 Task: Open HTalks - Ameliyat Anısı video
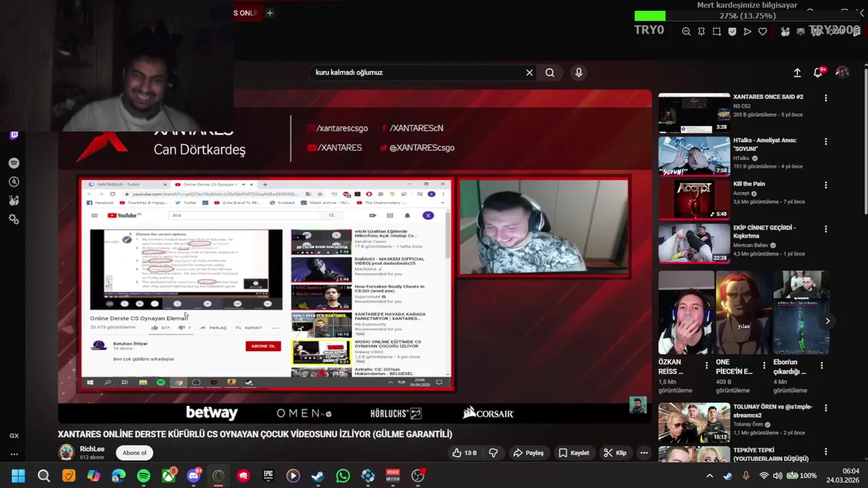point(694,157)
